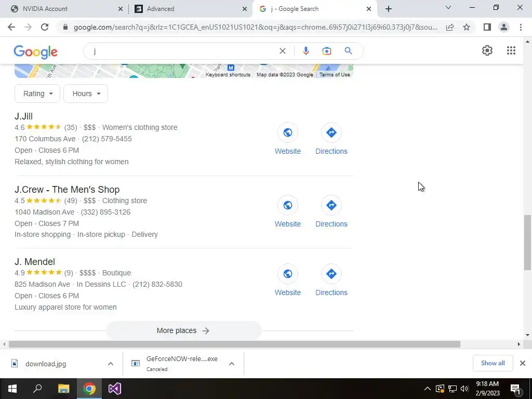Clear the Google search box
This screenshot has height=399, width=532.
coord(282,51)
